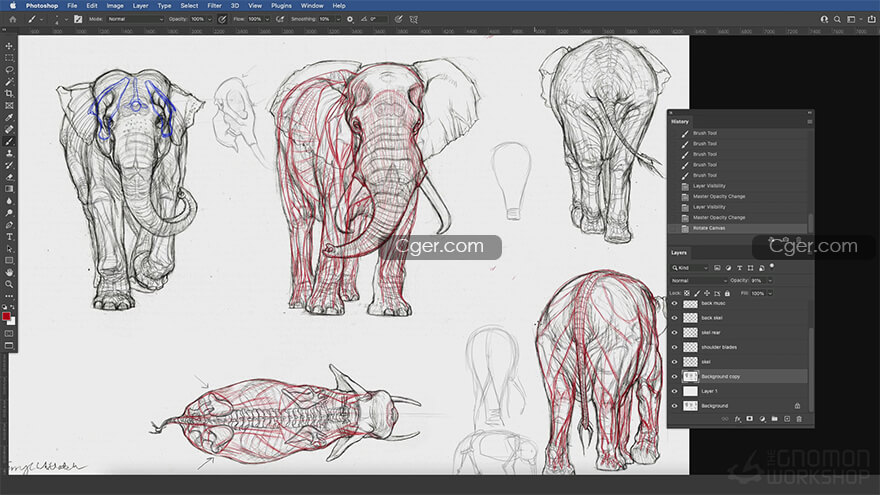Hide the Background copy layer
This screenshot has height=495, width=880.
coord(675,376)
